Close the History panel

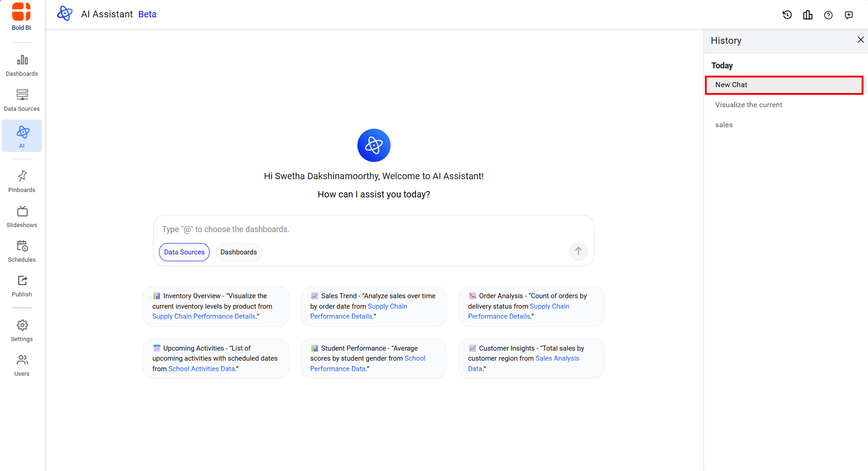point(860,40)
